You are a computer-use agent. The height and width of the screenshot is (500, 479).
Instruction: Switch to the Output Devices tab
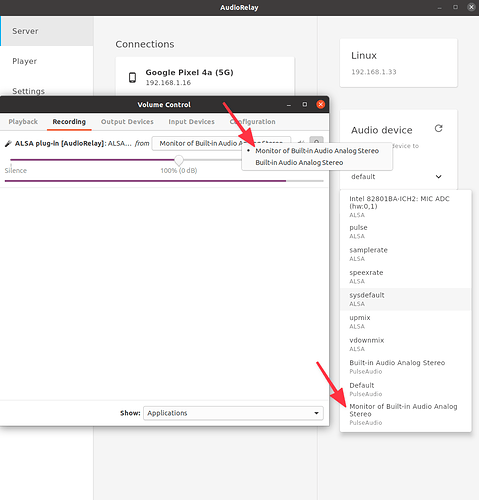click(127, 122)
